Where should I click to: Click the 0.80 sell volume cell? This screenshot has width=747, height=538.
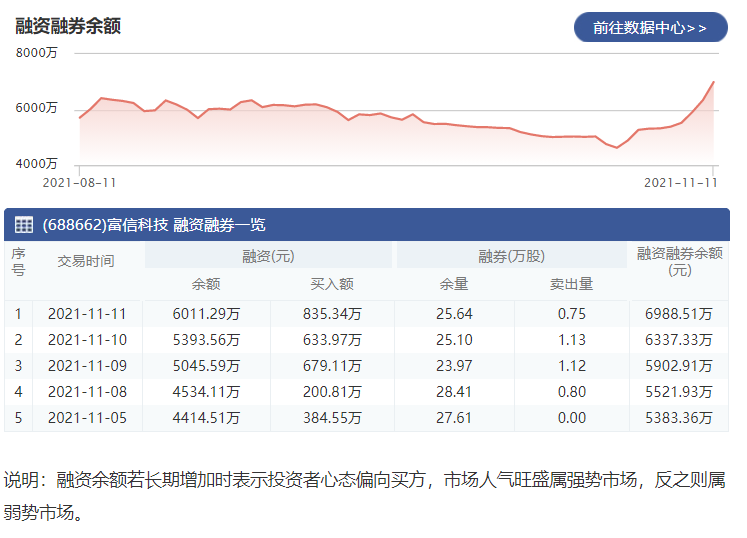tap(572, 392)
